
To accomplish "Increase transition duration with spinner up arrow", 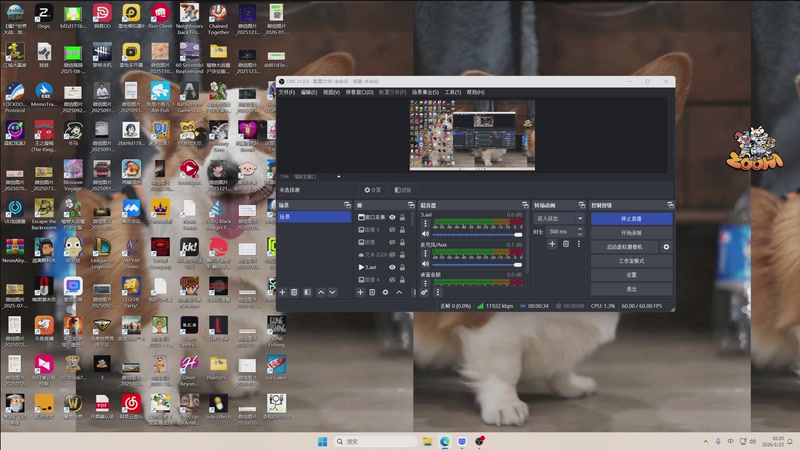I will [580, 230].
